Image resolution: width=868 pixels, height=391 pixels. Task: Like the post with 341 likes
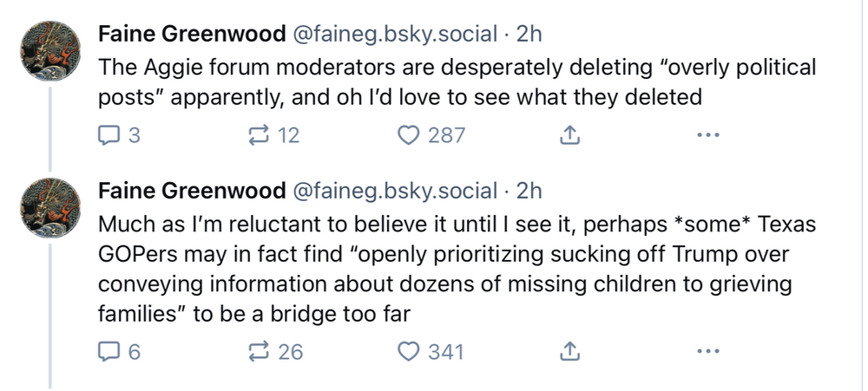[x=409, y=351]
